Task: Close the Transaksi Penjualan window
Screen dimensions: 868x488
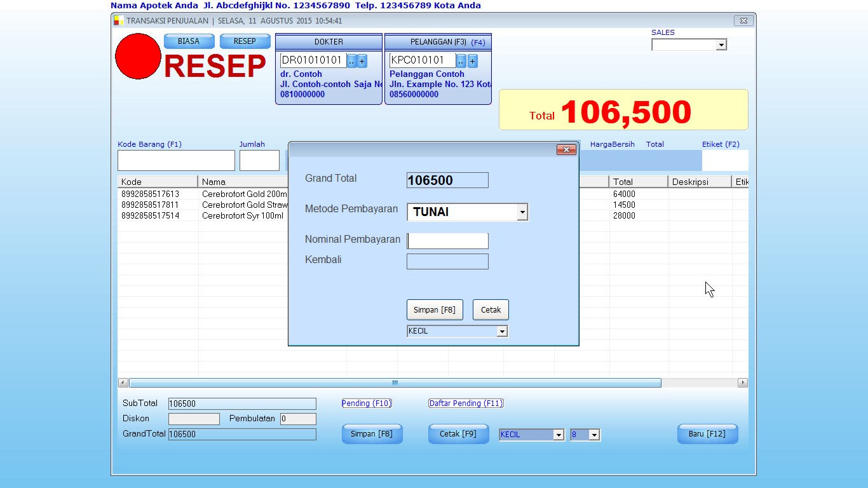Action: (743, 20)
